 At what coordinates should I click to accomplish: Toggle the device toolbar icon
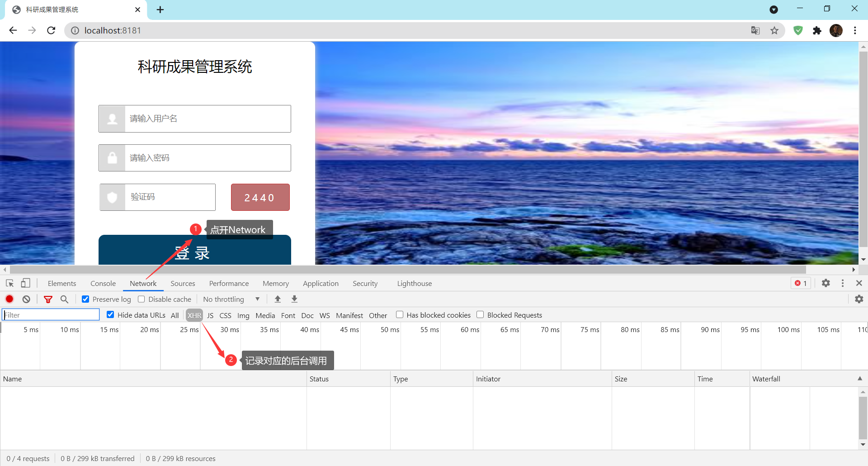tap(25, 283)
